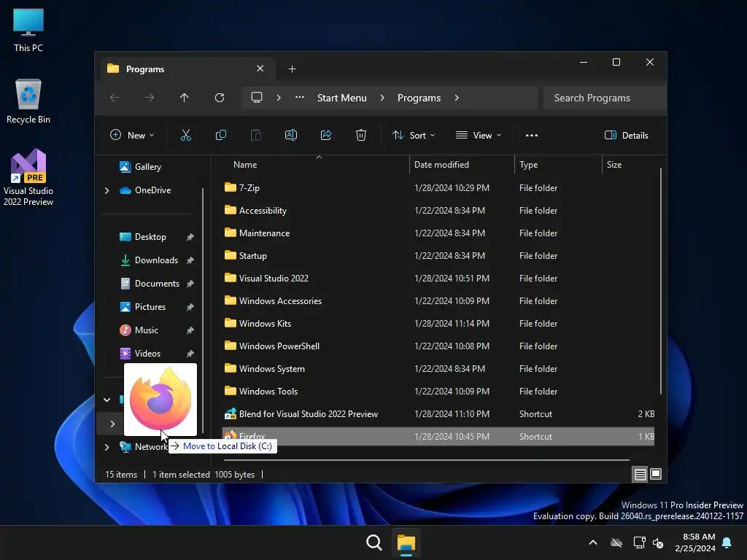Go back with the left arrow
The width and height of the screenshot is (747, 560).
pyautogui.click(x=115, y=98)
